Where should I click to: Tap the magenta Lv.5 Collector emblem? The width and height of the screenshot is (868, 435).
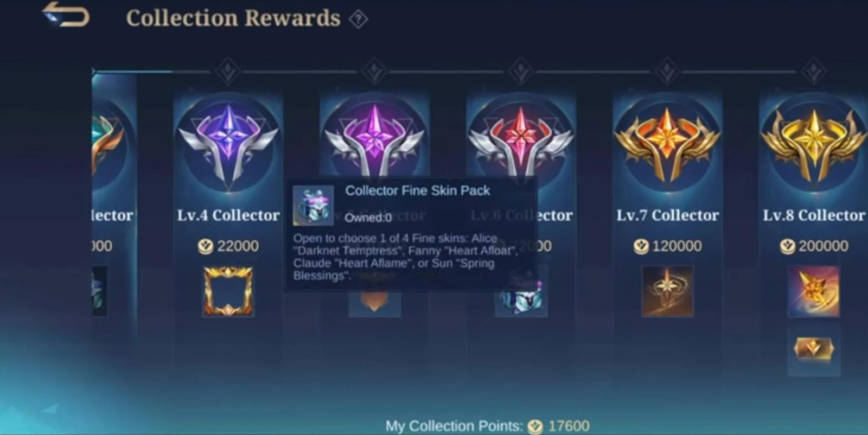tap(374, 141)
